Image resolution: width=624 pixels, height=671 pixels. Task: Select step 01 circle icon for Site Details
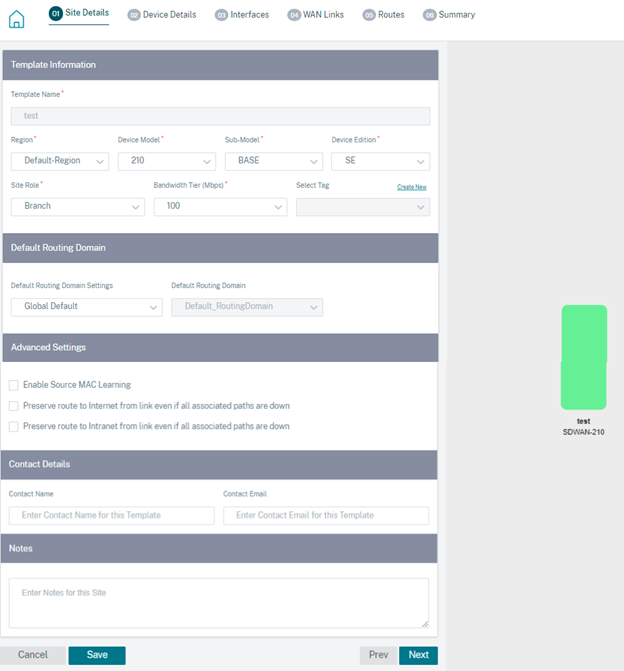click(x=56, y=13)
